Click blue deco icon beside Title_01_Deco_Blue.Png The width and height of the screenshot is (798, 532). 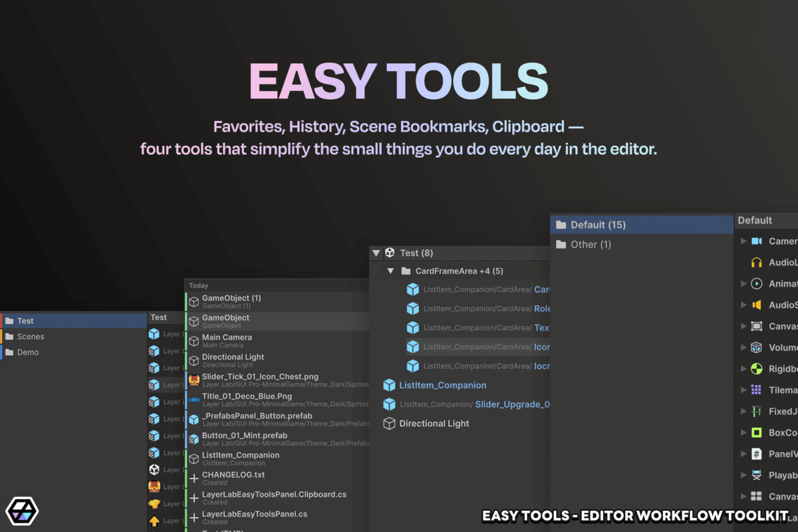(x=194, y=400)
